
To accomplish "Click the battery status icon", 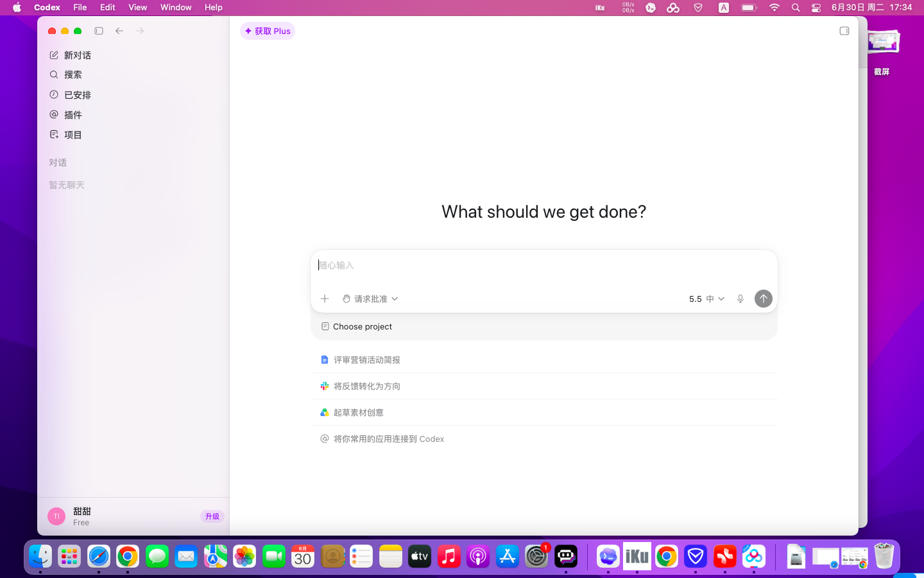I will pos(749,8).
